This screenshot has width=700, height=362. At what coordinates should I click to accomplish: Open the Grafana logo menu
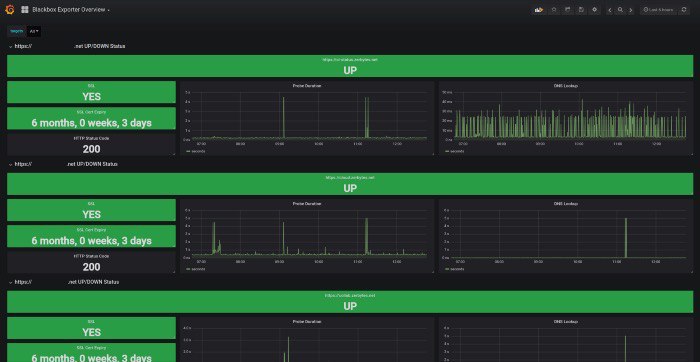tap(9, 9)
